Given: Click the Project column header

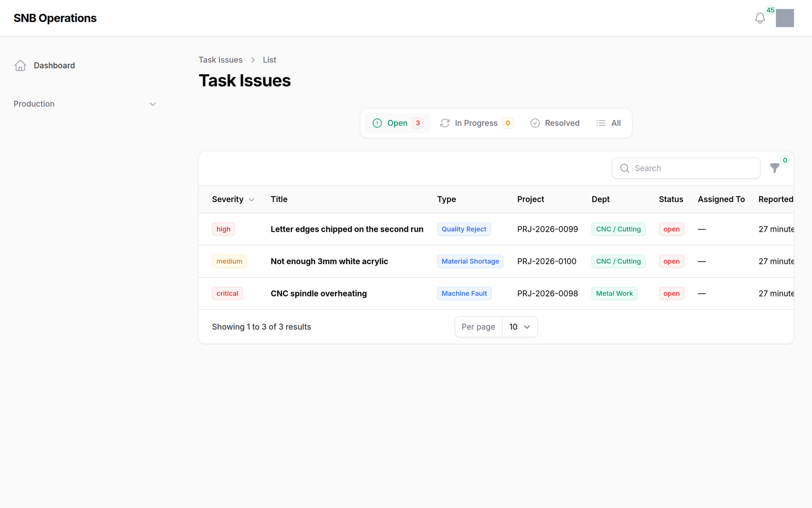Looking at the screenshot, I should coord(531,200).
